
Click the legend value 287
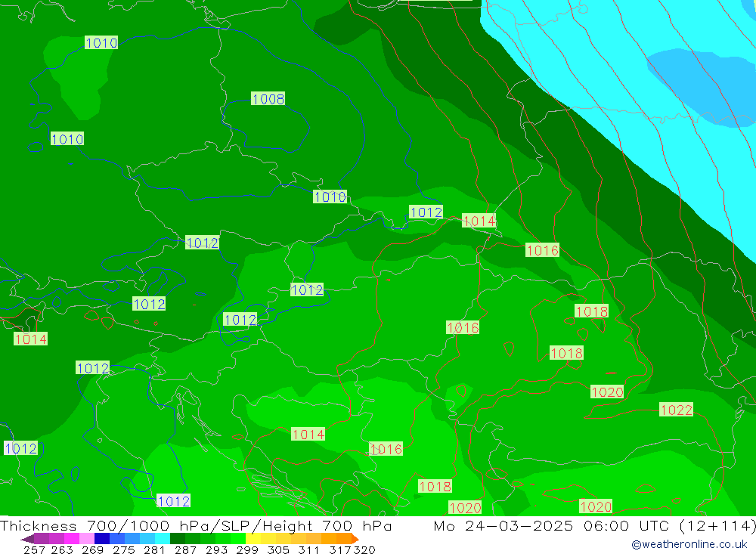(x=185, y=549)
